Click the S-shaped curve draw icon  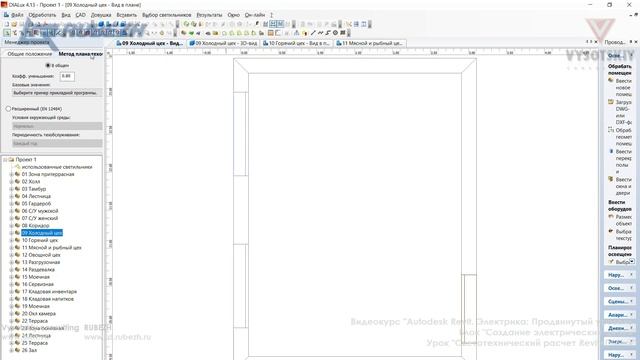[328, 33]
